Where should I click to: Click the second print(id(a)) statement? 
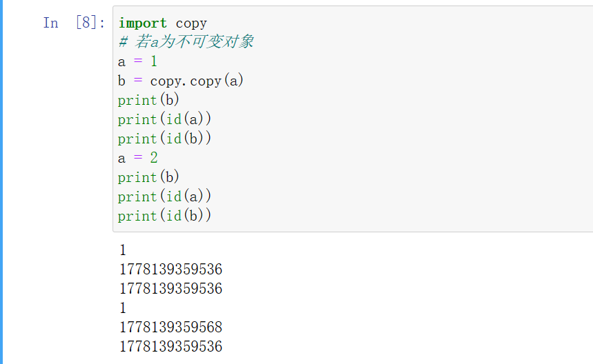(164, 196)
